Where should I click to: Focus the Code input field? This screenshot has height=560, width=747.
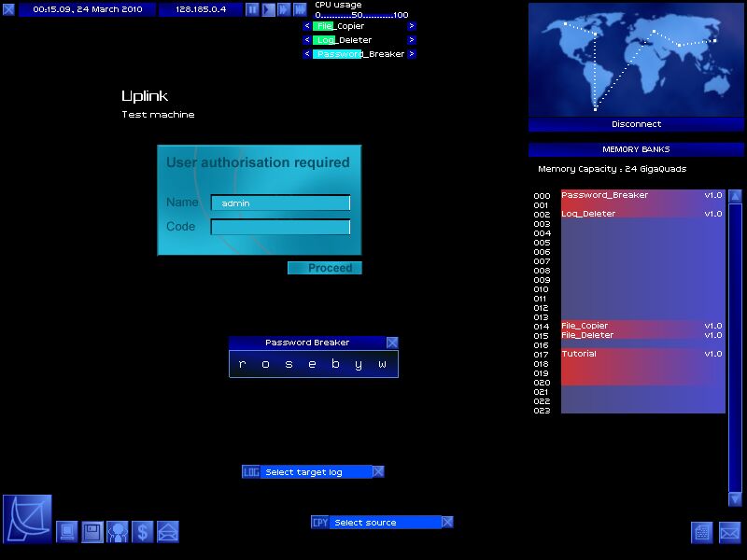click(x=281, y=227)
